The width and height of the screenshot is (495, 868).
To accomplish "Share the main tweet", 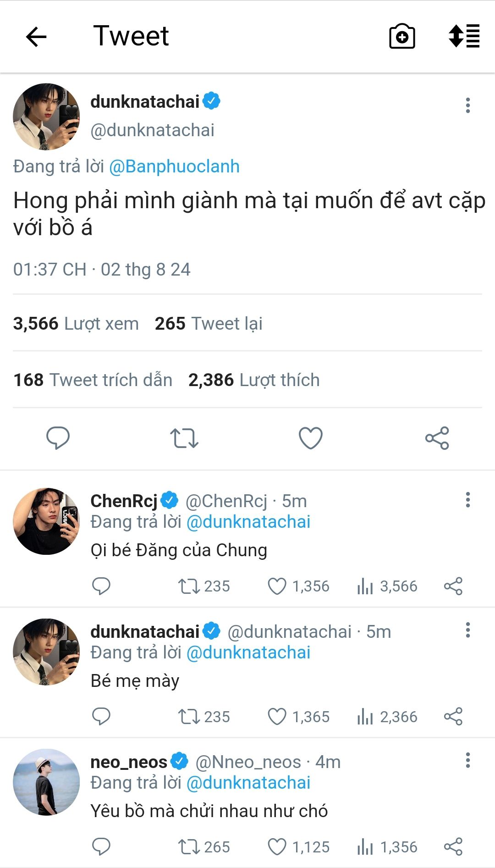I will (437, 438).
